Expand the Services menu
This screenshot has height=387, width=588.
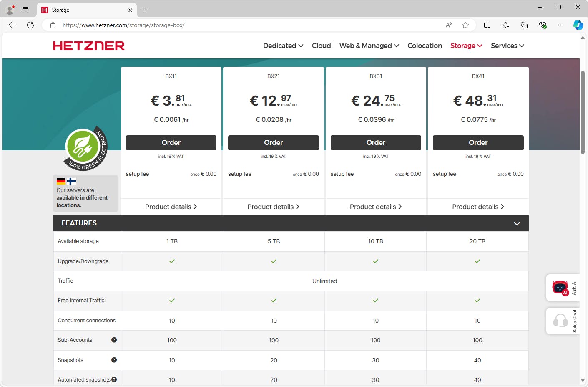(508, 46)
